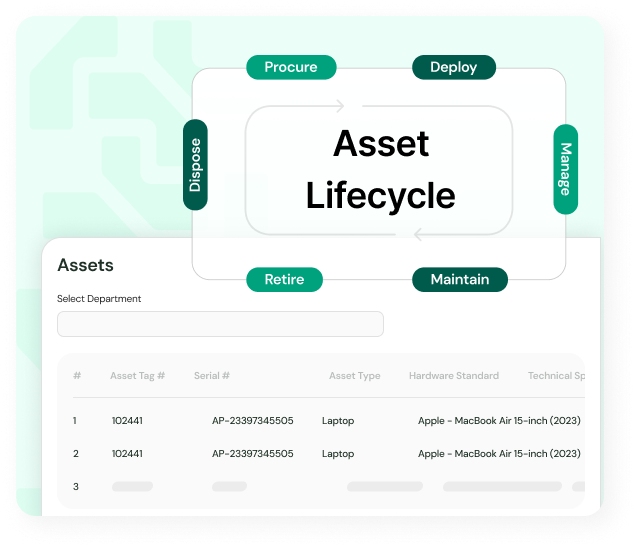This screenshot has width=636, height=548.
Task: Open the Maintain lifecycle stage pill
Action: click(459, 279)
